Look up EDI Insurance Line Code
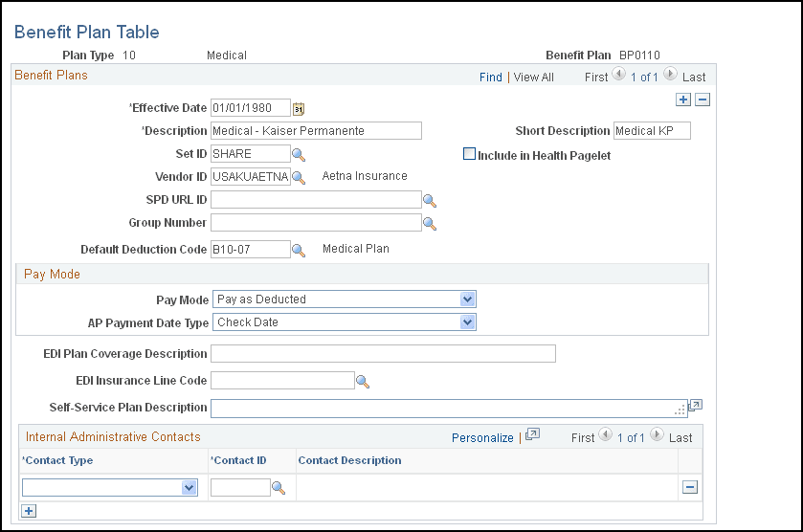The image size is (803, 532). coord(362,382)
